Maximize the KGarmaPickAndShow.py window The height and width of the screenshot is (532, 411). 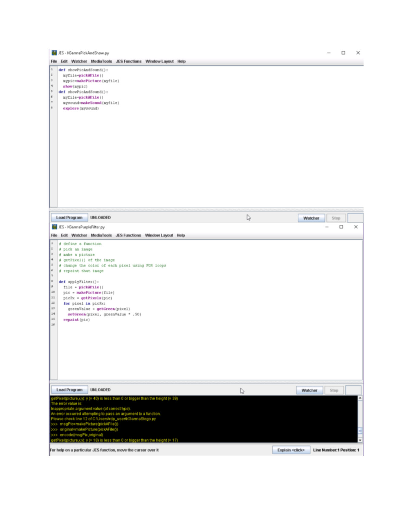point(343,53)
